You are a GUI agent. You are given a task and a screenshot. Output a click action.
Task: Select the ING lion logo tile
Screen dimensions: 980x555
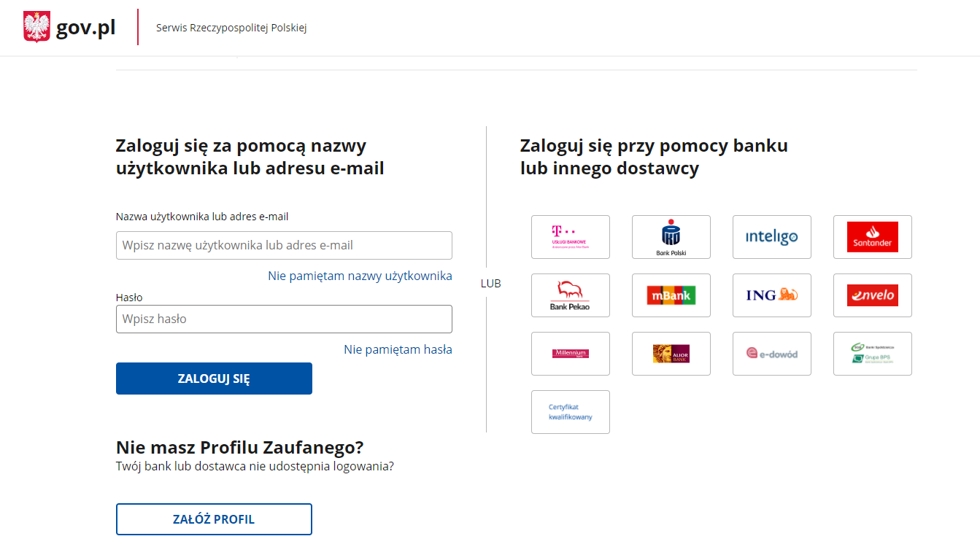pos(771,295)
